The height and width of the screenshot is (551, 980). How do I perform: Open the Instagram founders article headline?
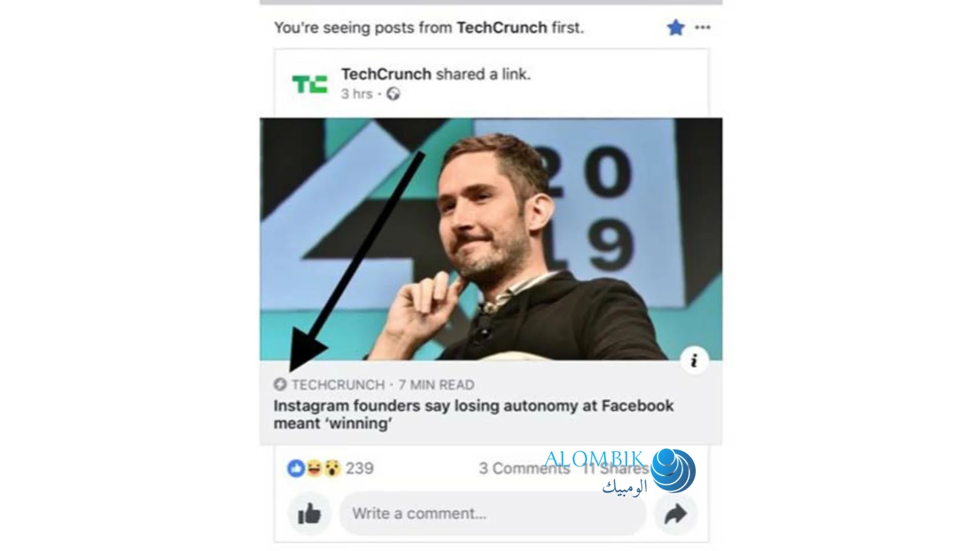474,414
